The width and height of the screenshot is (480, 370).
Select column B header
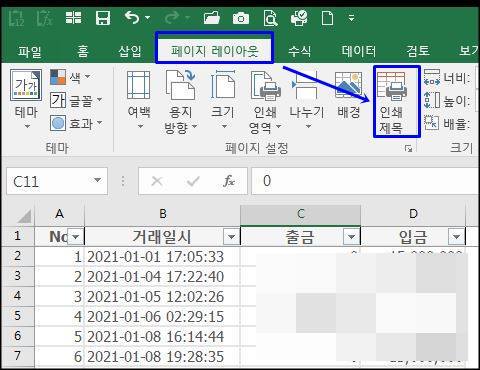[x=162, y=215]
